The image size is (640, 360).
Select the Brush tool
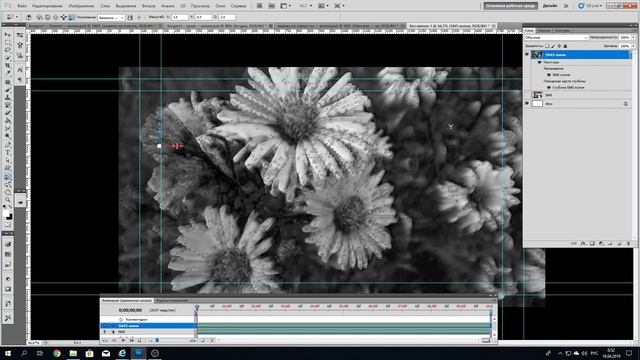click(8, 90)
